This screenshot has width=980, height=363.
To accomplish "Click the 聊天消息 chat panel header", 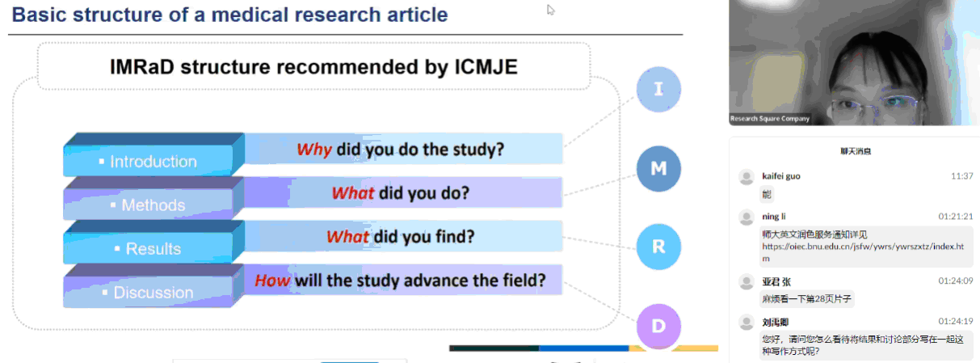I will [x=855, y=151].
